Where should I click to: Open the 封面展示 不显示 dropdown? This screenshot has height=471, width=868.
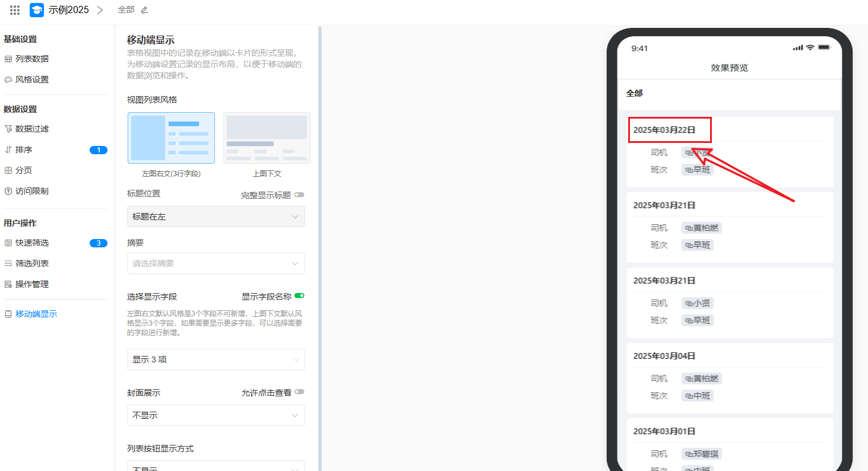click(216, 415)
